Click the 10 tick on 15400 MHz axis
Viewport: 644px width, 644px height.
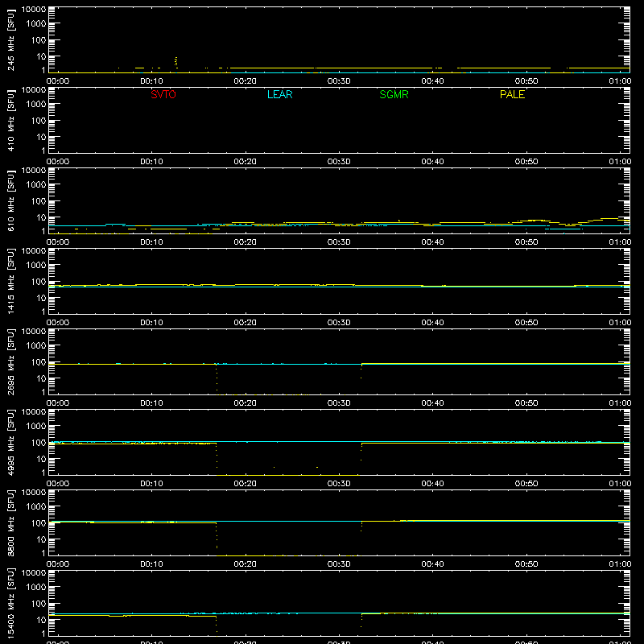(x=41, y=620)
